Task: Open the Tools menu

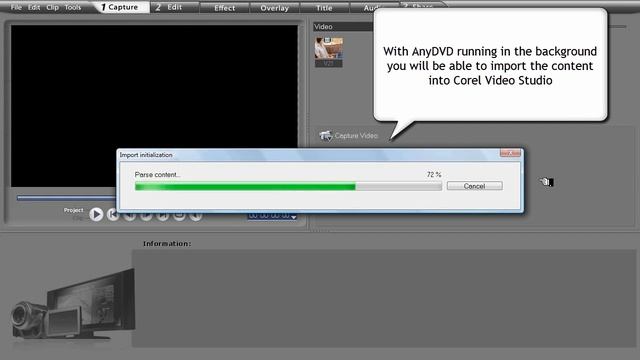Action: click(73, 7)
